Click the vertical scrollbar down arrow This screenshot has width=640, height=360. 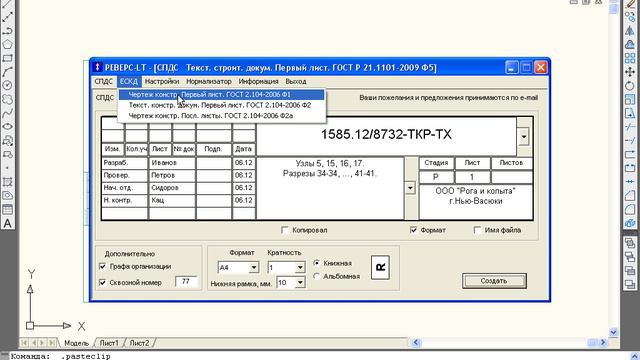click(613, 332)
